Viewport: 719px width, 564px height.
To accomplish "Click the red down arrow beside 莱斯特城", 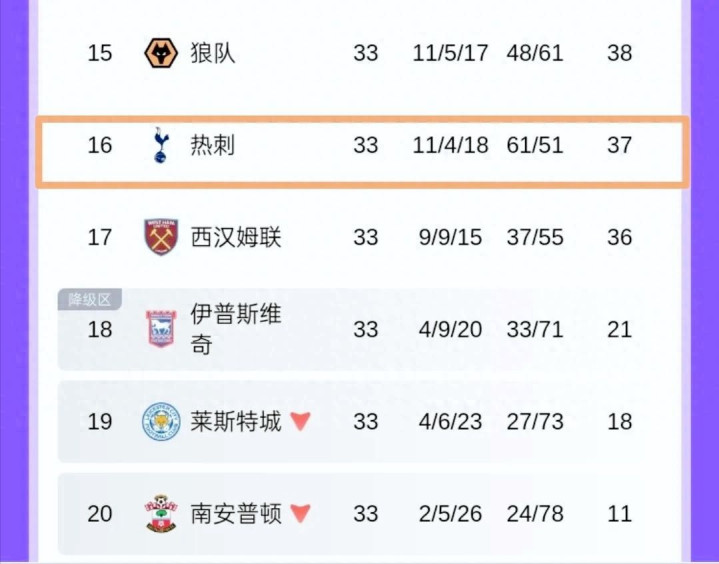I will pyautogui.click(x=300, y=422).
